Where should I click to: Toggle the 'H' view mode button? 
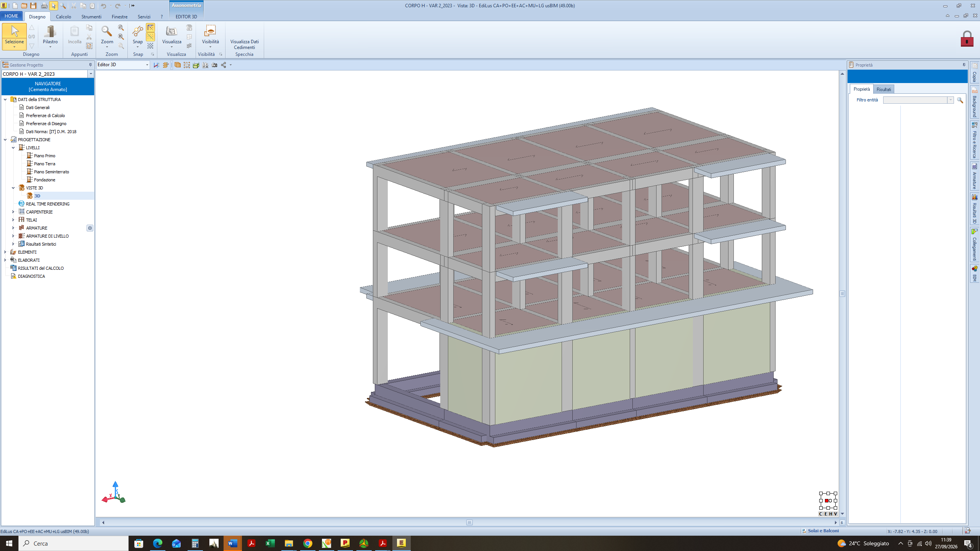coord(830,514)
